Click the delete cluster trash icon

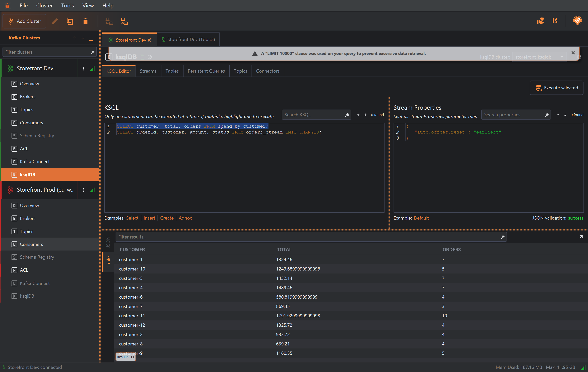[x=85, y=21]
